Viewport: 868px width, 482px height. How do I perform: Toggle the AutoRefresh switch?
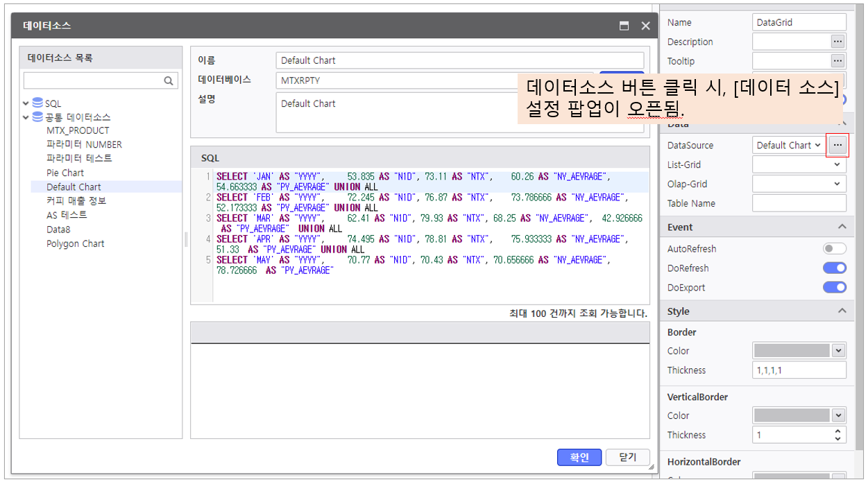835,248
